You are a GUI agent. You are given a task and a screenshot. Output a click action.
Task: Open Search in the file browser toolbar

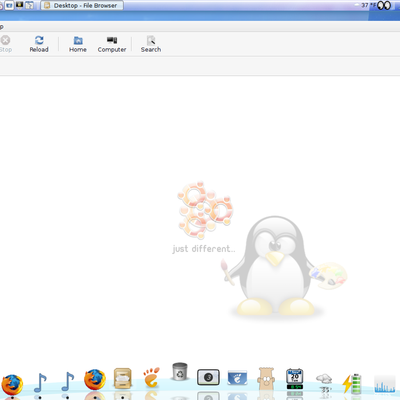point(151,44)
